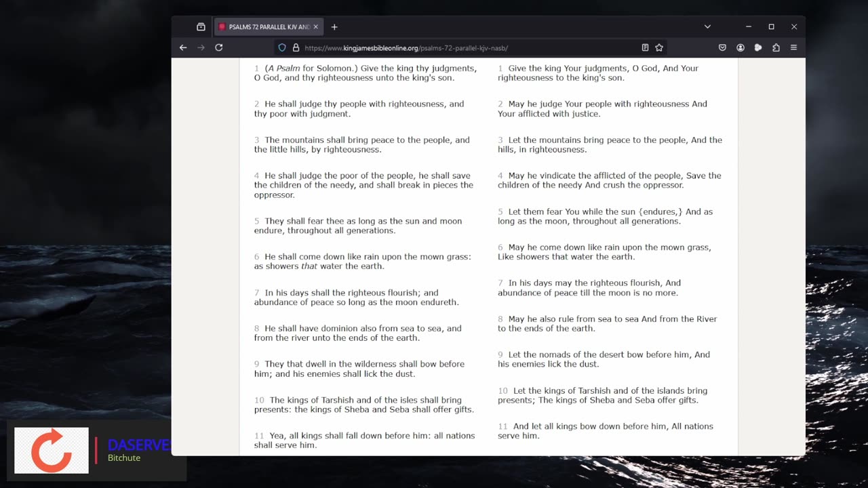The height and width of the screenshot is (488, 868).
Task: Click the Bitchute red arrow logo thumbnail
Action: pyautogui.click(x=52, y=450)
